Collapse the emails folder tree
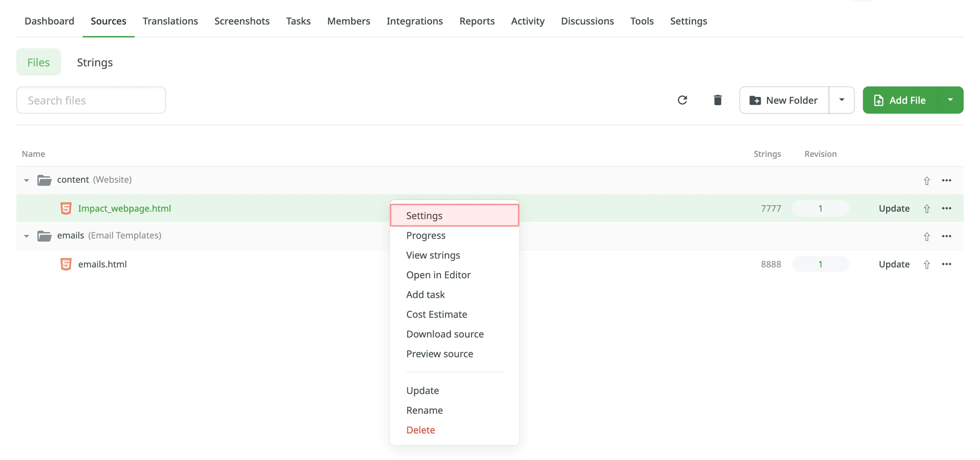 (26, 236)
